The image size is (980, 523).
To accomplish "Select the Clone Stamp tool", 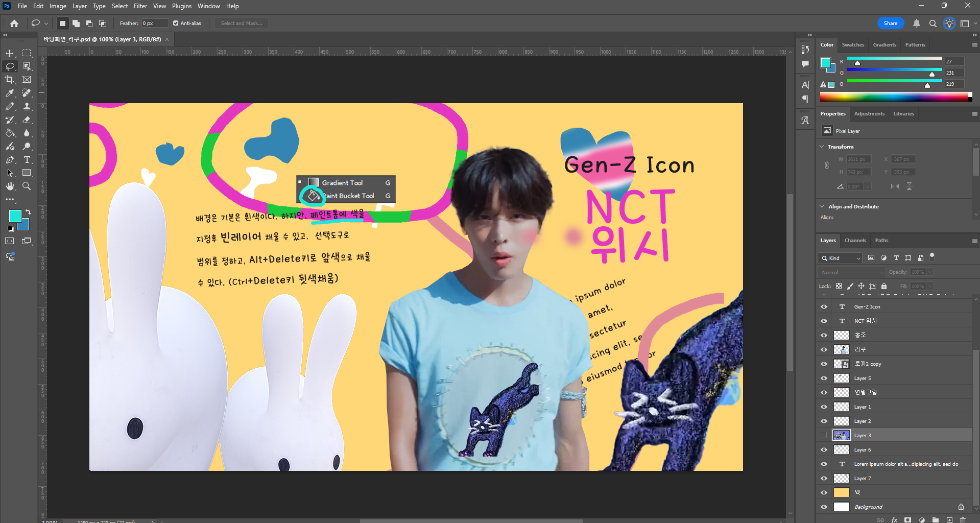I will coord(27,106).
